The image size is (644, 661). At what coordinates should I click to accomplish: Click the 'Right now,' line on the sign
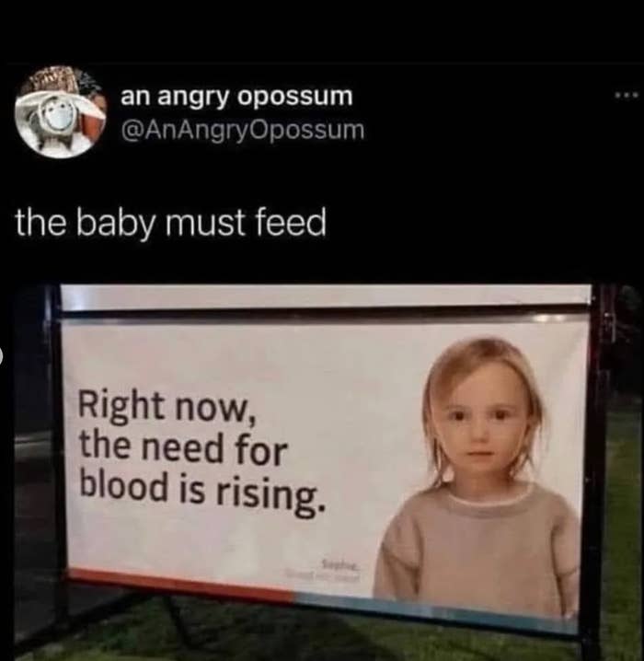tap(167, 408)
